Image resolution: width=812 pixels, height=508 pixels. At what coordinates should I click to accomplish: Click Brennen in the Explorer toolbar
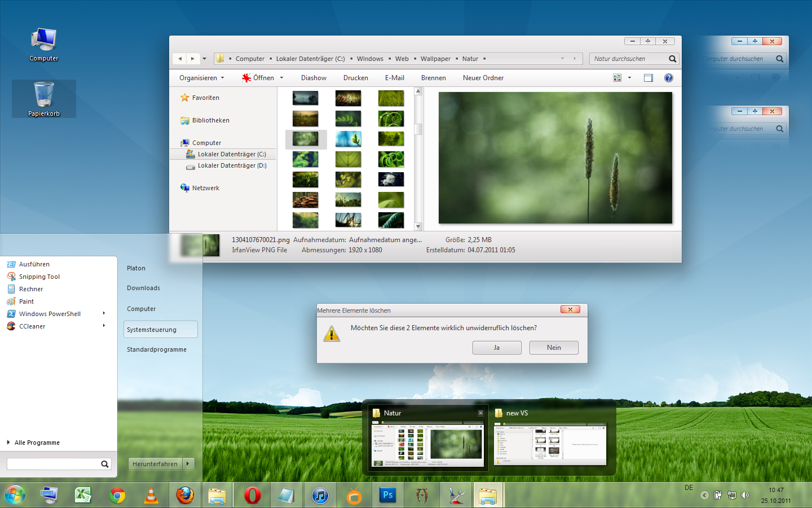click(x=434, y=78)
